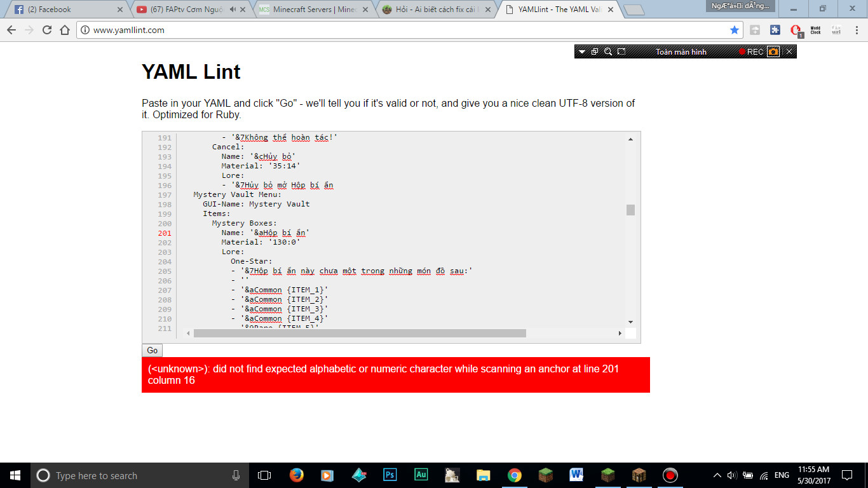Click the Go button to validate YAML
This screenshot has height=488, width=868.
tap(153, 350)
